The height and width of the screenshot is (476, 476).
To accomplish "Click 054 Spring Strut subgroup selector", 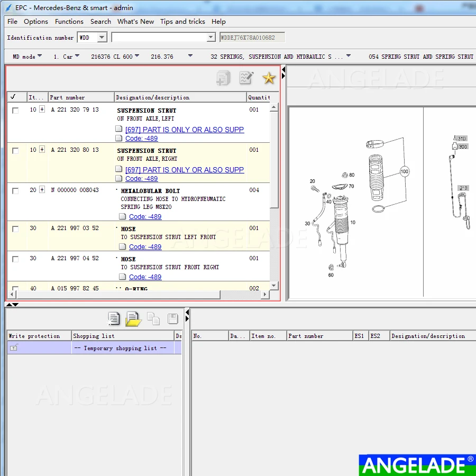I will point(422,57).
